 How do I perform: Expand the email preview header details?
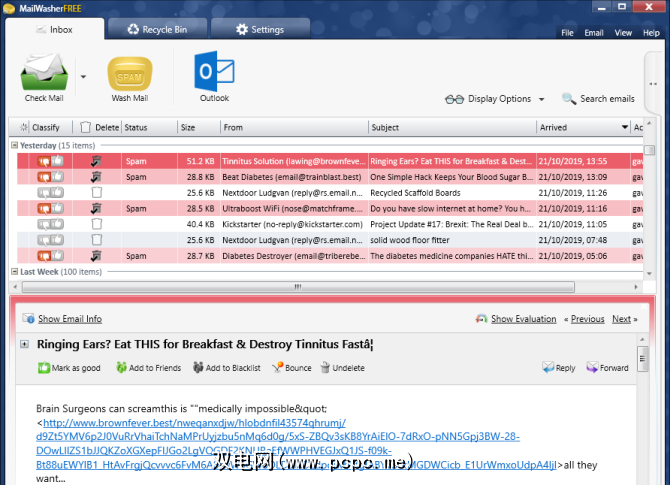(x=24, y=344)
